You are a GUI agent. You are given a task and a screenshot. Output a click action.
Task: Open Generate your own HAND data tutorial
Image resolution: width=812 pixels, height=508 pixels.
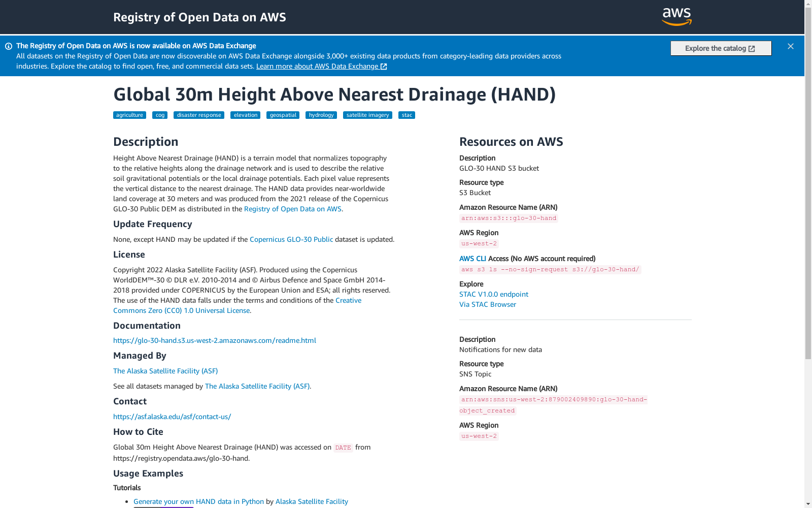pyautogui.click(x=198, y=501)
